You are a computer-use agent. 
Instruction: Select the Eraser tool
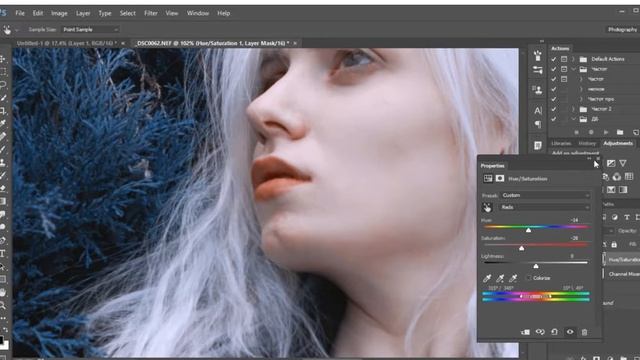(2, 188)
